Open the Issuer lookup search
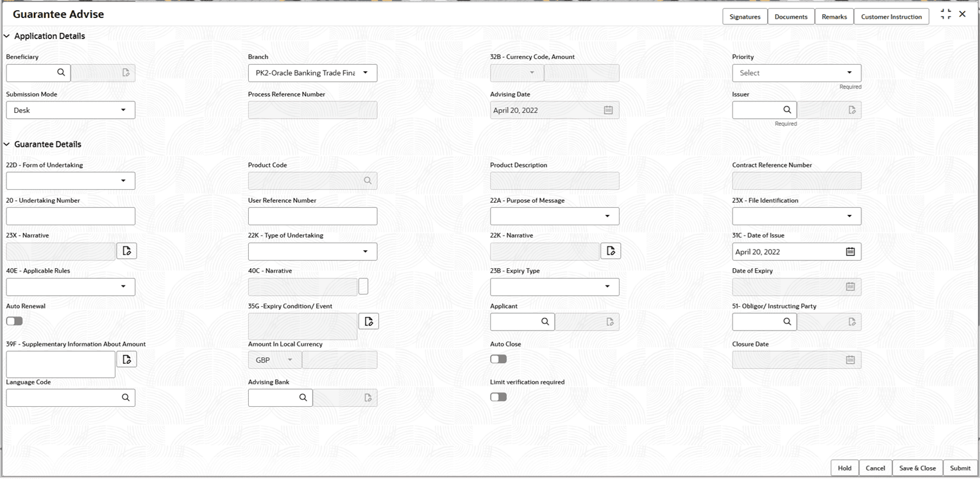The width and height of the screenshot is (980, 480). (788, 110)
